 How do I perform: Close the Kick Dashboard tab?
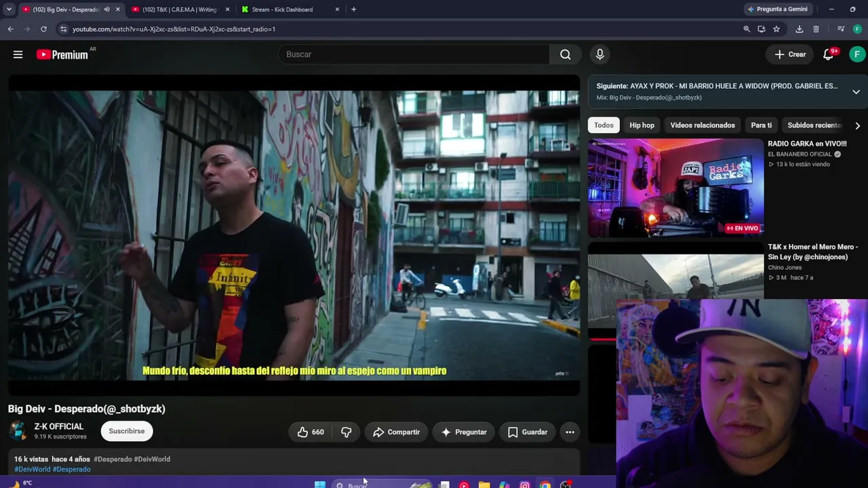pyautogui.click(x=337, y=9)
